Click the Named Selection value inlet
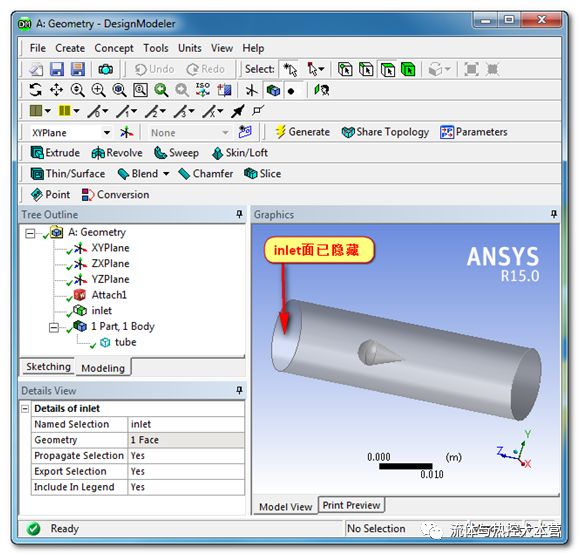This screenshot has width=580, height=556. pyautogui.click(x=186, y=424)
